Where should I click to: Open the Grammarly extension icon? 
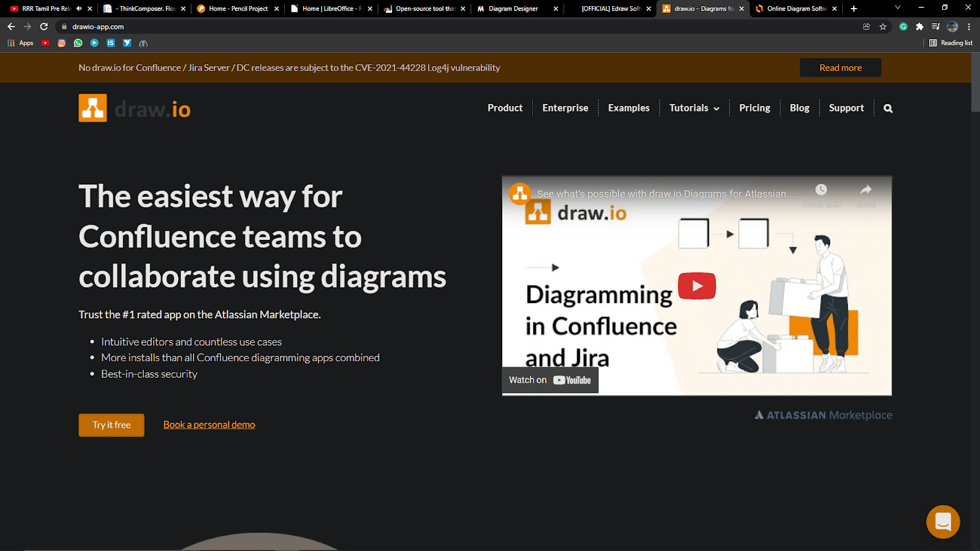click(903, 26)
